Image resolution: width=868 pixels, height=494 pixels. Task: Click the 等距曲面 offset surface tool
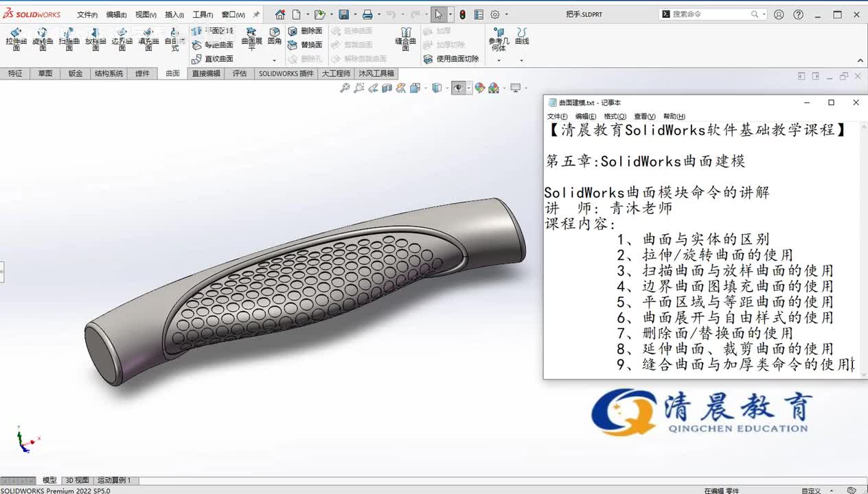click(213, 45)
